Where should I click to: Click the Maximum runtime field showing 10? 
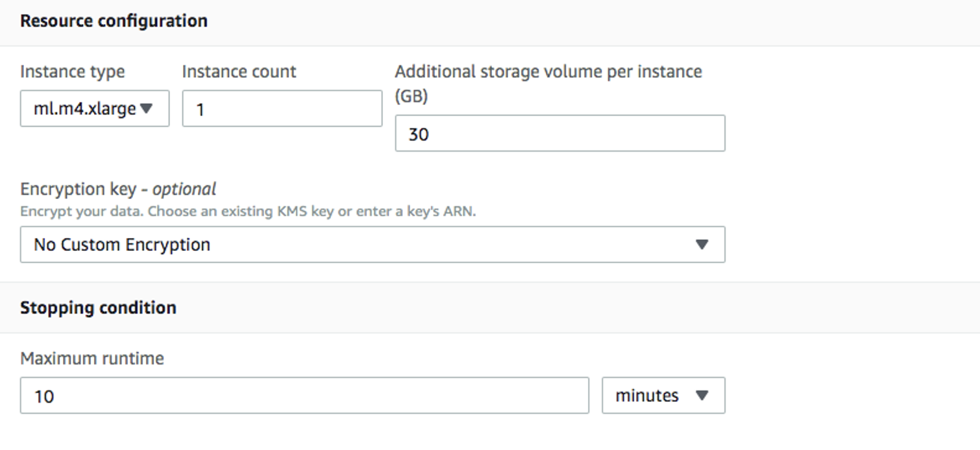305,396
